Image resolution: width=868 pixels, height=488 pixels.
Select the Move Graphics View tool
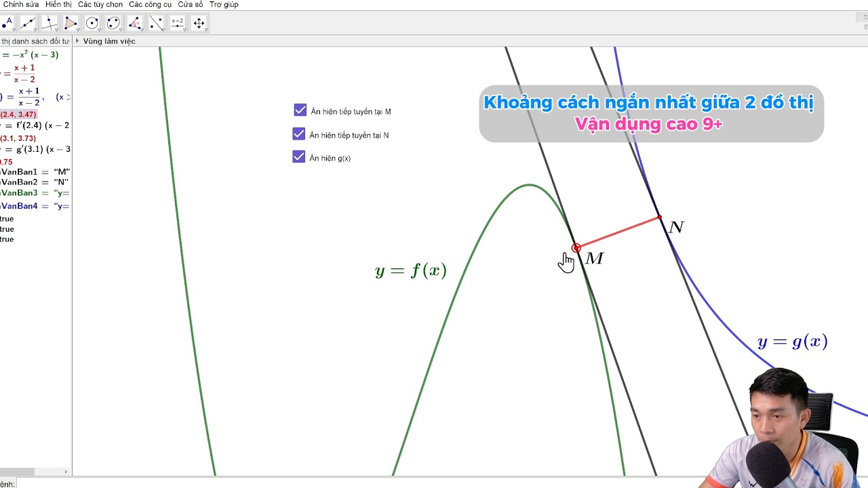(x=199, y=22)
